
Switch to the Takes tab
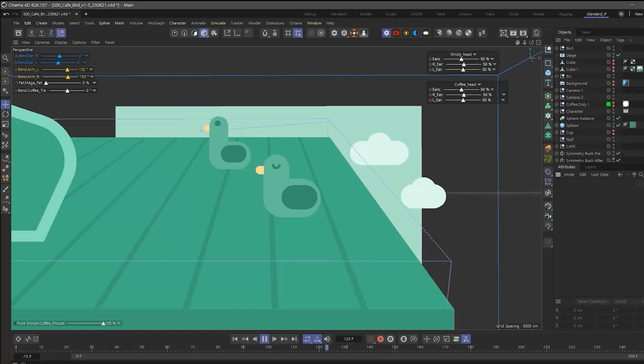pyautogui.click(x=585, y=32)
